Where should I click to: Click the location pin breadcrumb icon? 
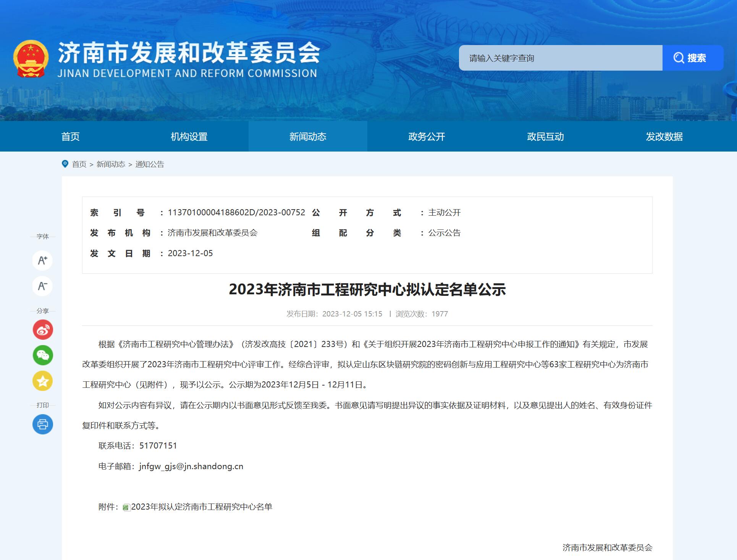pos(65,164)
